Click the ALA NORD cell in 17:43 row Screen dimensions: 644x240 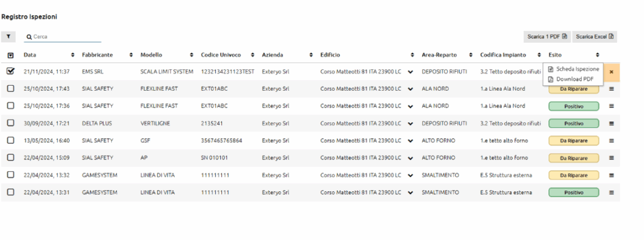(435, 89)
